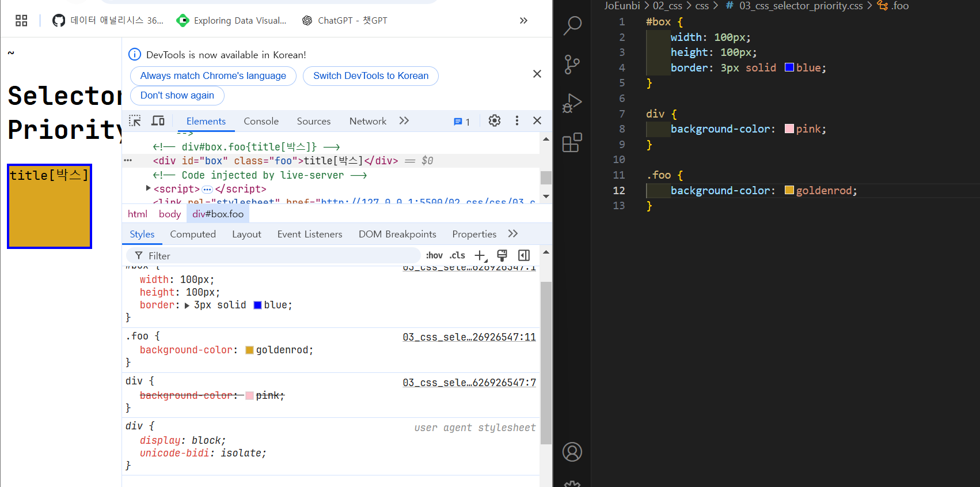The width and height of the screenshot is (980, 487).
Task: Open the GitHub 데이터 애널리시스 bookmark
Action: 108,21
